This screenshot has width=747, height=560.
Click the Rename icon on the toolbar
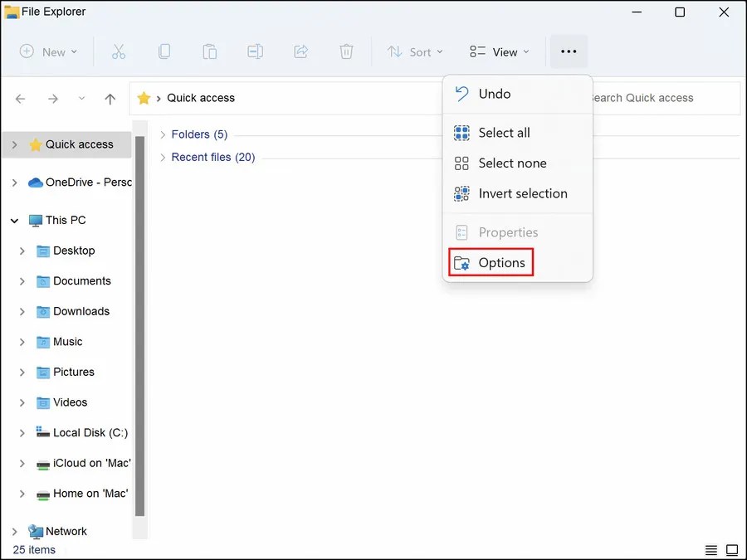click(x=255, y=51)
